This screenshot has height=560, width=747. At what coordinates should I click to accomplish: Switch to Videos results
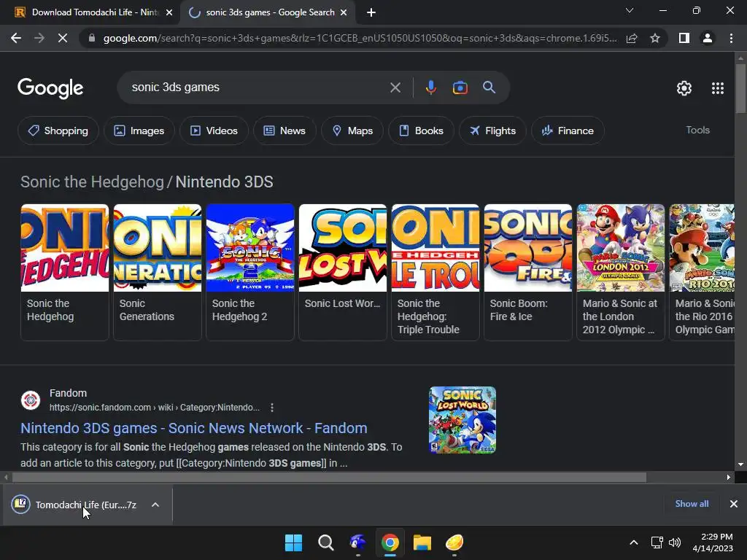point(214,131)
